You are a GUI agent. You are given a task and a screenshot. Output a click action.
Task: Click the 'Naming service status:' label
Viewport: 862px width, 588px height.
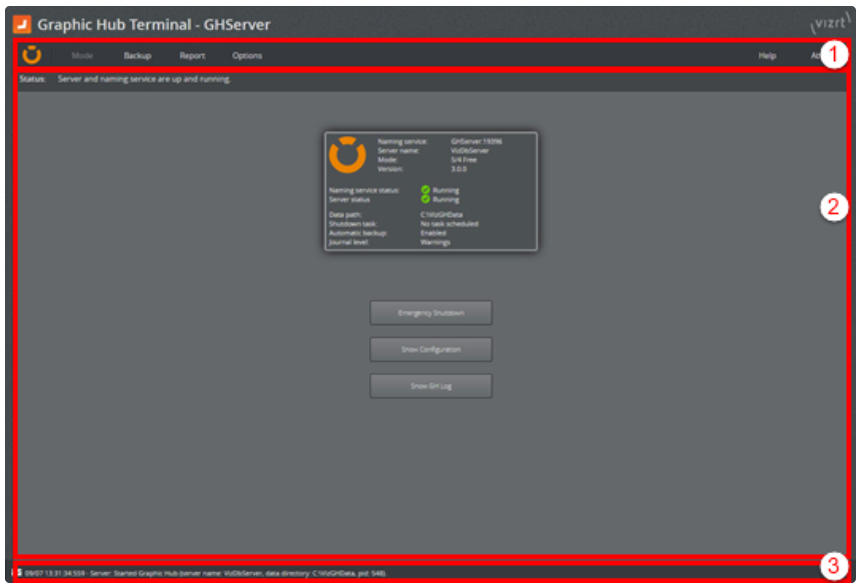click(x=364, y=190)
